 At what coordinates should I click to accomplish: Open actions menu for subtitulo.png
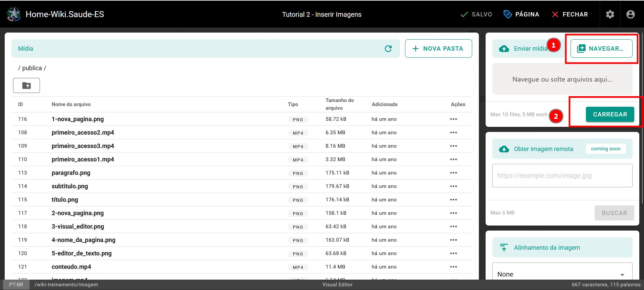pyautogui.click(x=453, y=186)
